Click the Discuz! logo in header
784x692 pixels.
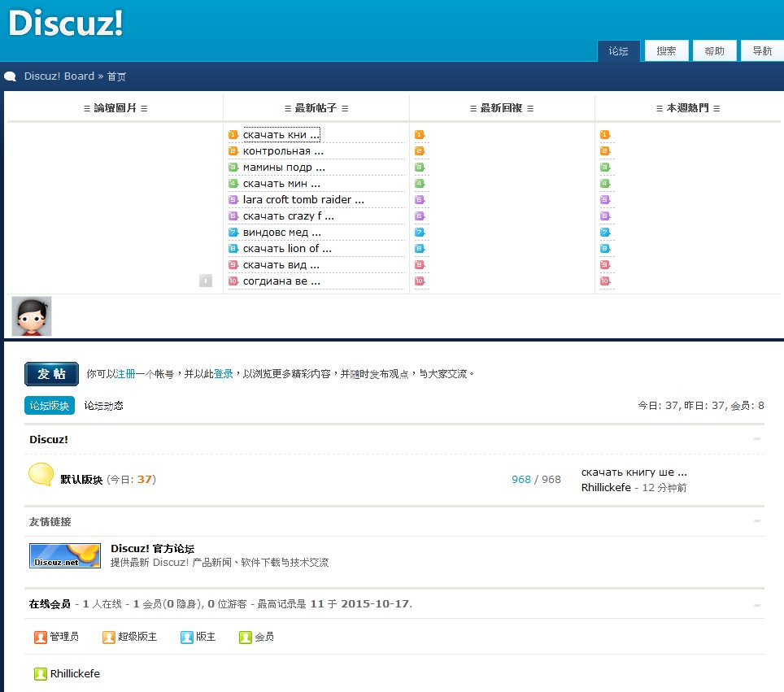pyautogui.click(x=67, y=24)
